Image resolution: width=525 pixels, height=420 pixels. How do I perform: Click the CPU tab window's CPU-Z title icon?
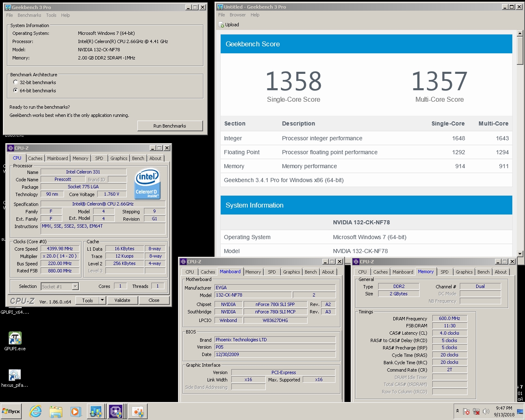(x=11, y=148)
